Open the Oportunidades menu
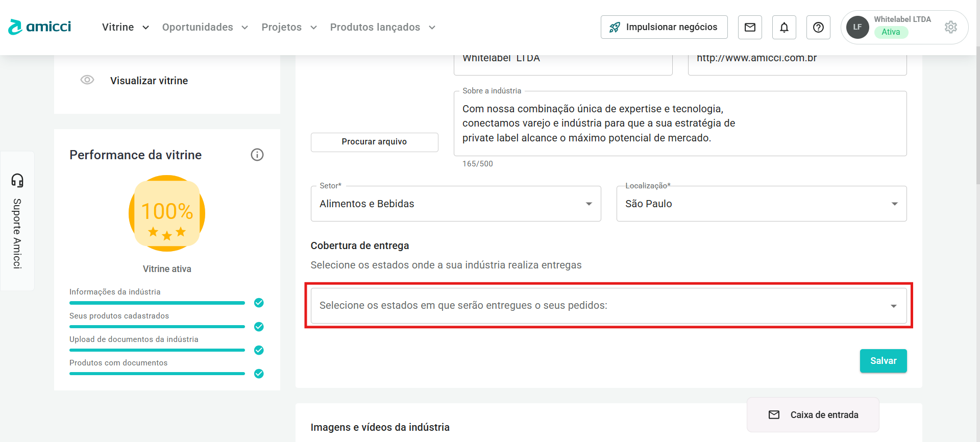The width and height of the screenshot is (980, 442). click(x=205, y=27)
